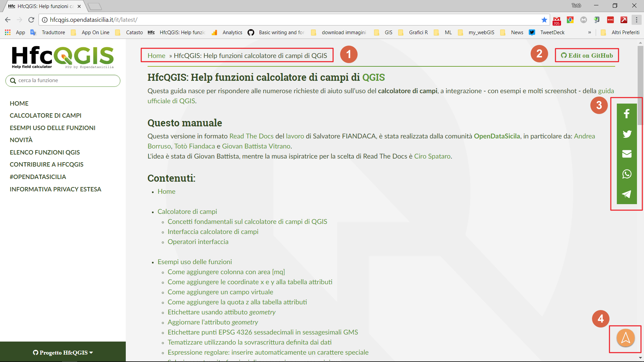
Task: Click Edit on GitHub button
Action: point(587,56)
